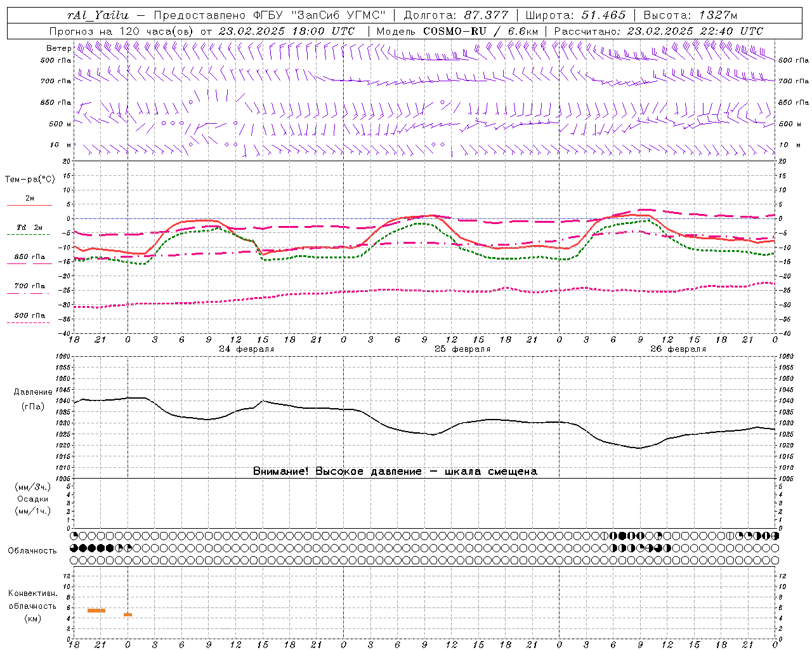Click the (мм/3ч.) precipitation unit label

tap(33, 487)
